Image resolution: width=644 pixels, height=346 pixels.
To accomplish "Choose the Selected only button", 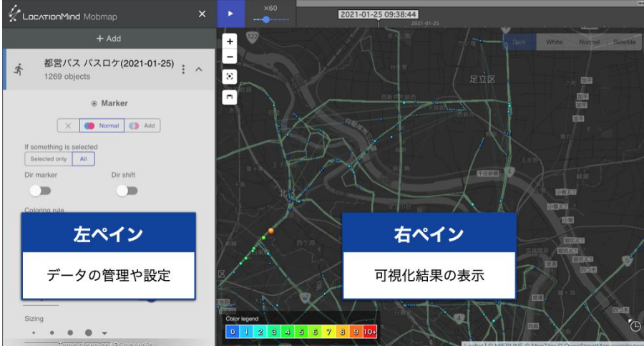I will (x=48, y=159).
